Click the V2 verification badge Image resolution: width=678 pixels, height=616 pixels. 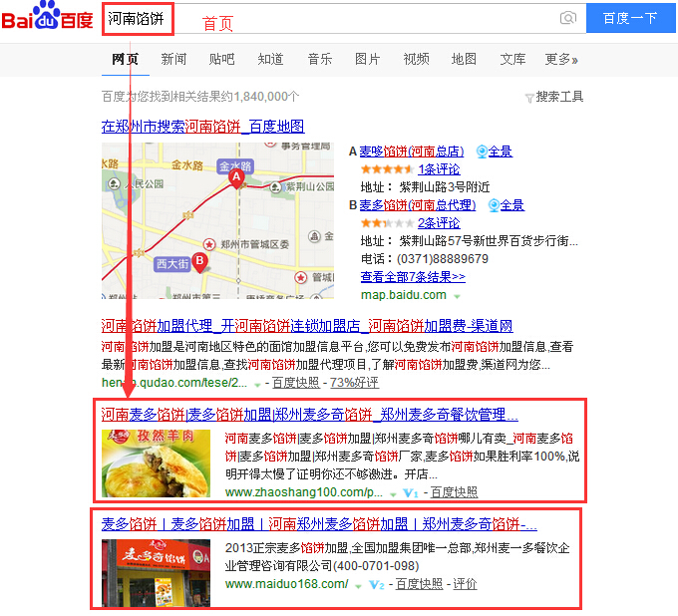coord(376,584)
